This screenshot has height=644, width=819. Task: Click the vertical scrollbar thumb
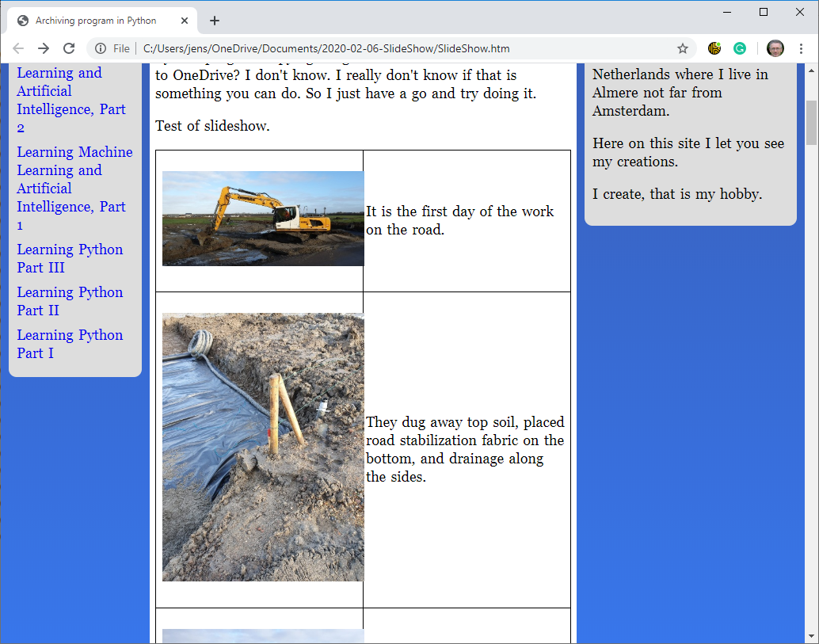coord(811,123)
